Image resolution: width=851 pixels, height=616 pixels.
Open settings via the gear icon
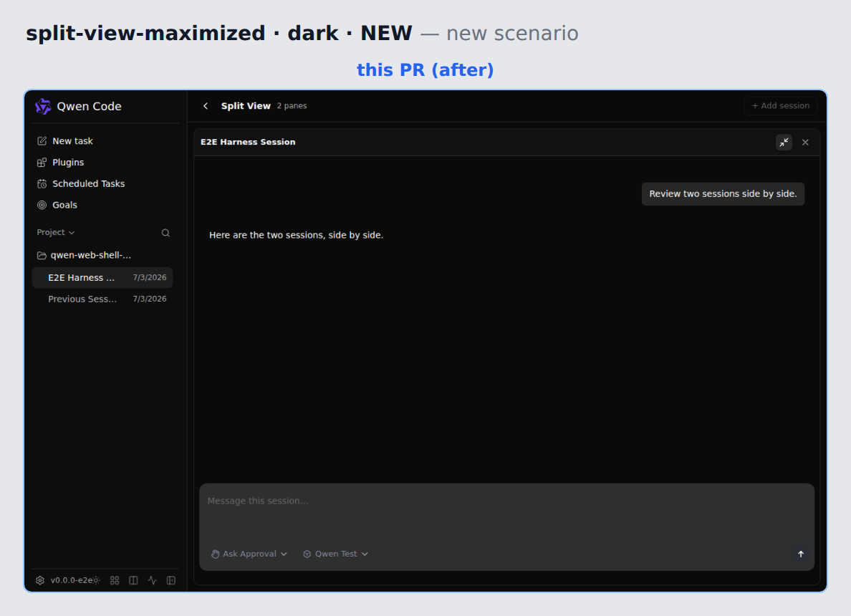coord(40,580)
